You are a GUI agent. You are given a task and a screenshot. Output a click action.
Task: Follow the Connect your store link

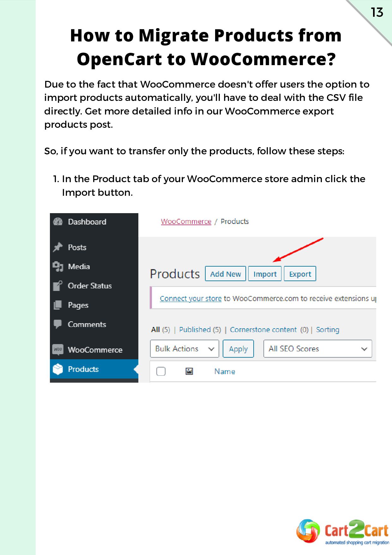tap(191, 299)
